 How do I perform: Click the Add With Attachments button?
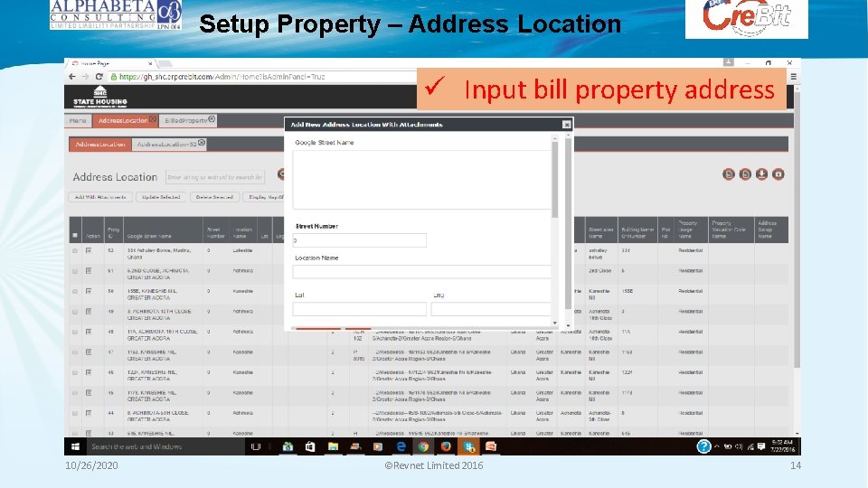pos(100,197)
